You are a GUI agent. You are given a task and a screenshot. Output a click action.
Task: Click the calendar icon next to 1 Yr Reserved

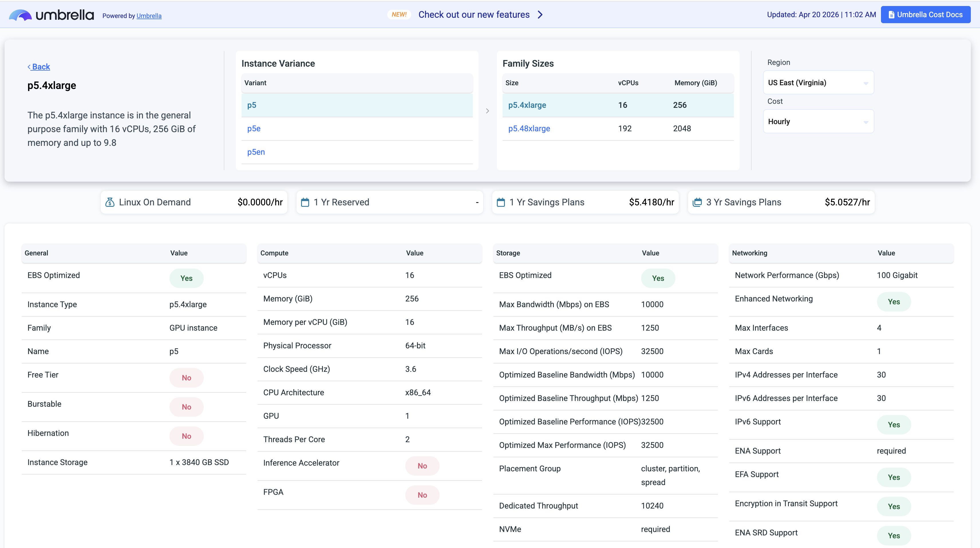coord(305,202)
